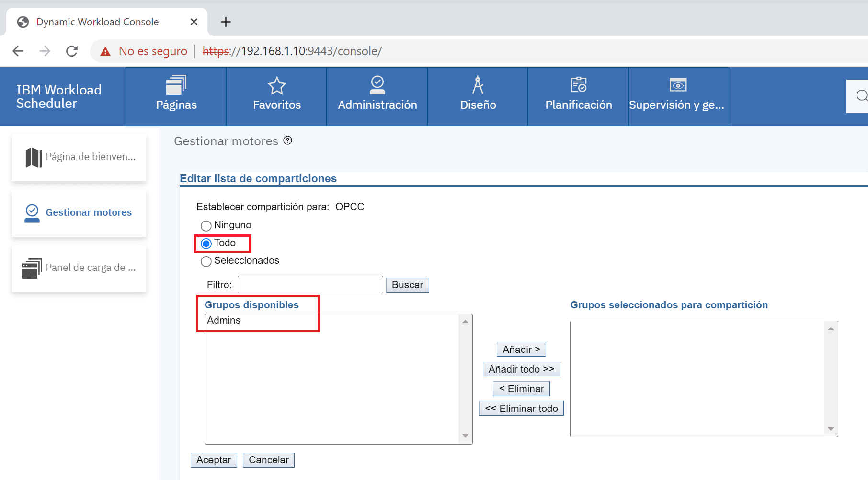Viewport: 868px width, 480px height.
Task: Open the Diseño menu
Action: [x=478, y=96]
